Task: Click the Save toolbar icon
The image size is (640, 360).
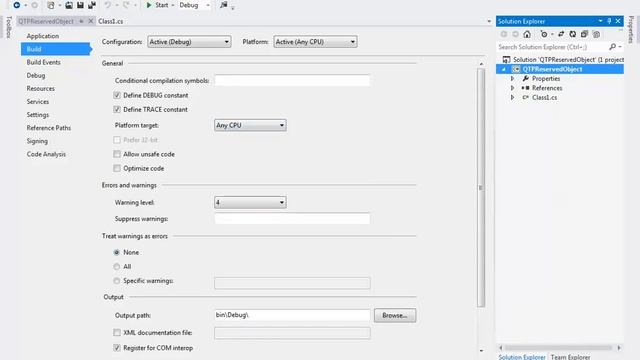Action: click(x=80, y=5)
